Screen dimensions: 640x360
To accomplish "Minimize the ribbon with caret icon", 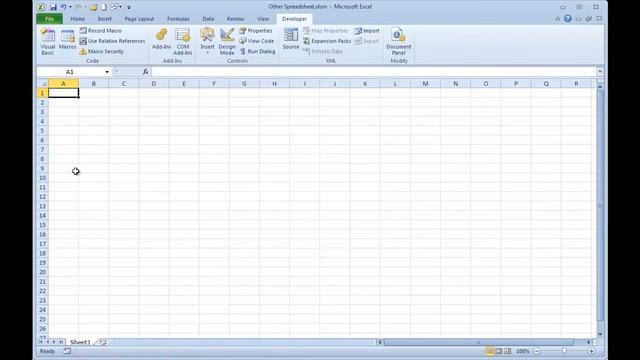I will tap(558, 19).
